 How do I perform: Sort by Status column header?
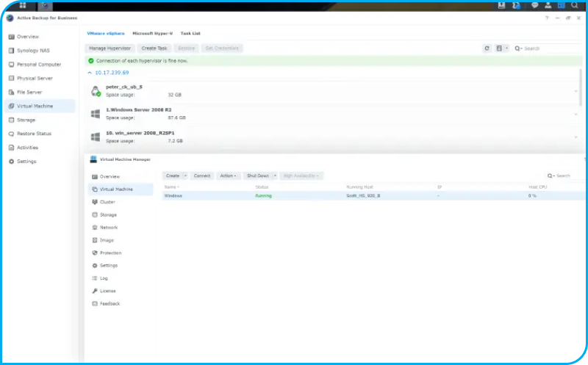[262, 187]
